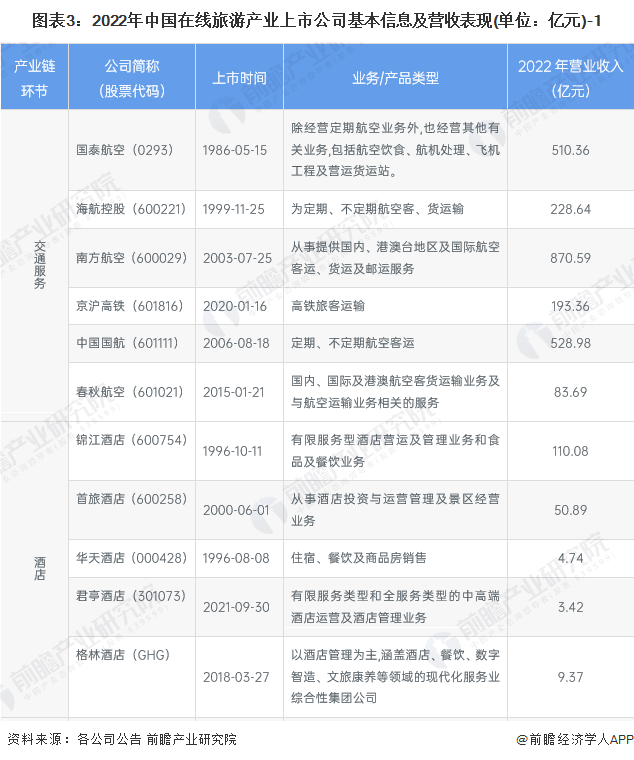Click the description '住宿、餐饮及商品房销售'
634x760 pixels.
(x=359, y=558)
